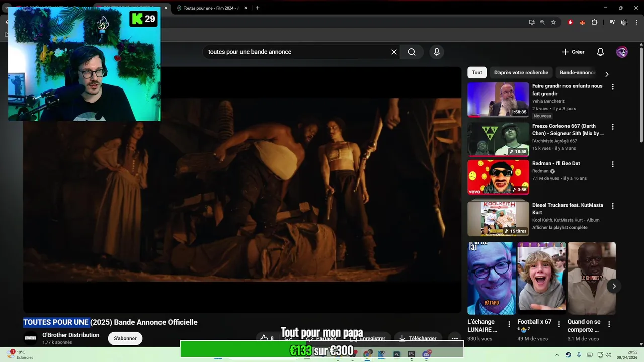Click the S'abonner button
644x362 pixels.
(125, 338)
